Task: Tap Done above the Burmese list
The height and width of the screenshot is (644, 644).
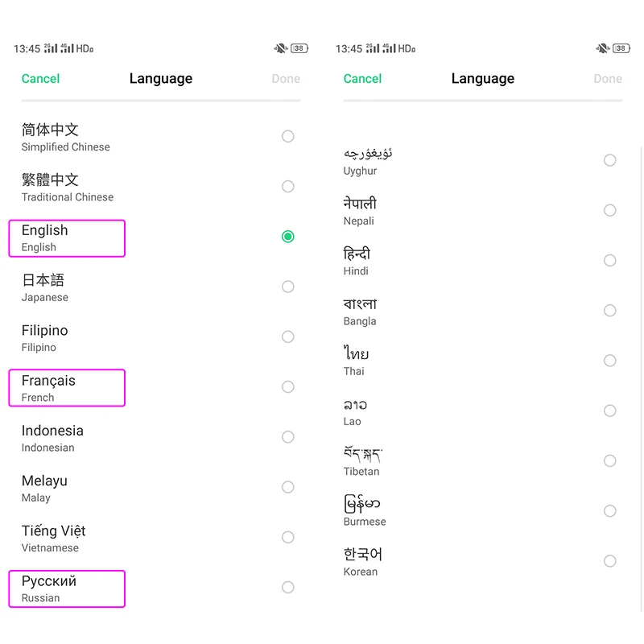Action: [x=608, y=79]
